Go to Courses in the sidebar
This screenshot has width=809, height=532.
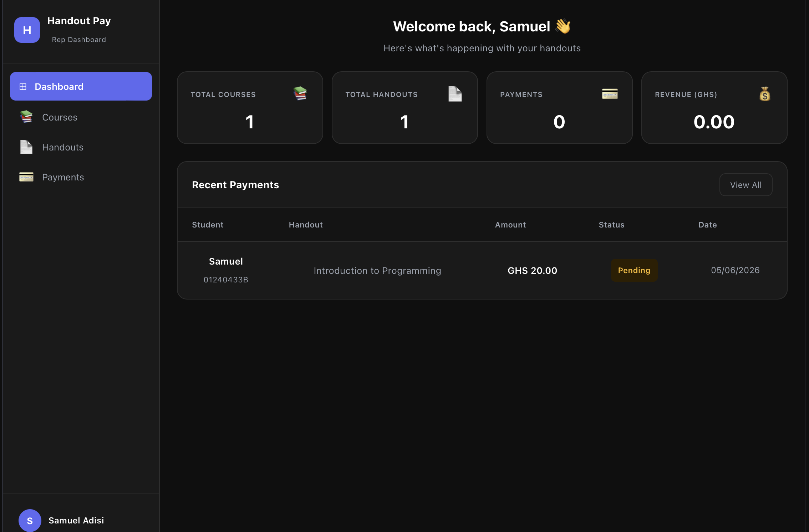click(x=81, y=117)
